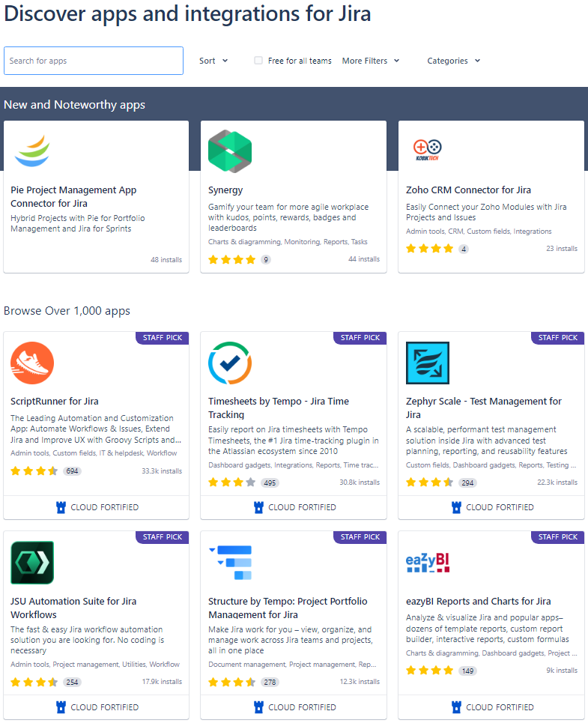Open the Sort dropdown
This screenshot has height=723, width=588.
213,61
